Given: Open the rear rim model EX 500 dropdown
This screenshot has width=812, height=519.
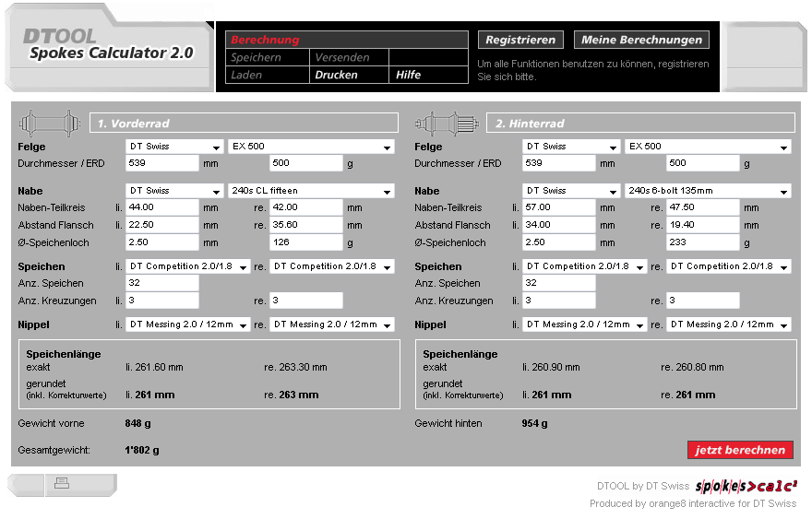Looking at the screenshot, I should click(708, 147).
